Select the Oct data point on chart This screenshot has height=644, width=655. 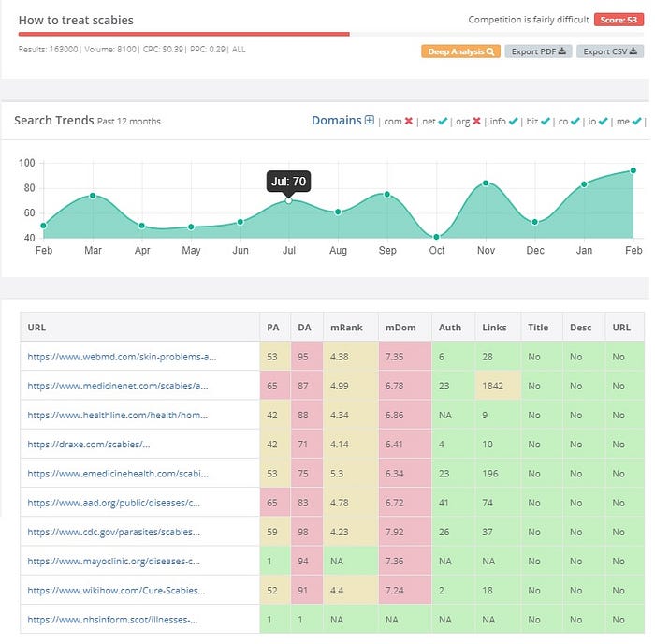[436, 237]
